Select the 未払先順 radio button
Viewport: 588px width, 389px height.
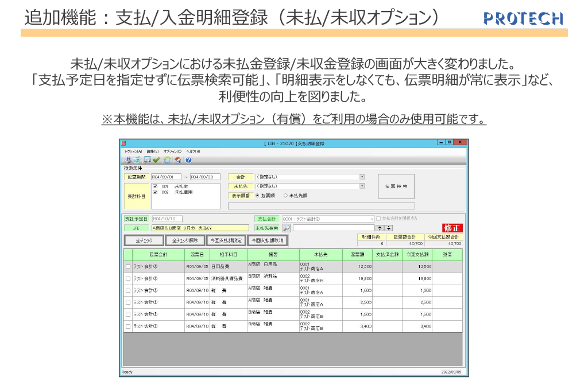click(285, 196)
